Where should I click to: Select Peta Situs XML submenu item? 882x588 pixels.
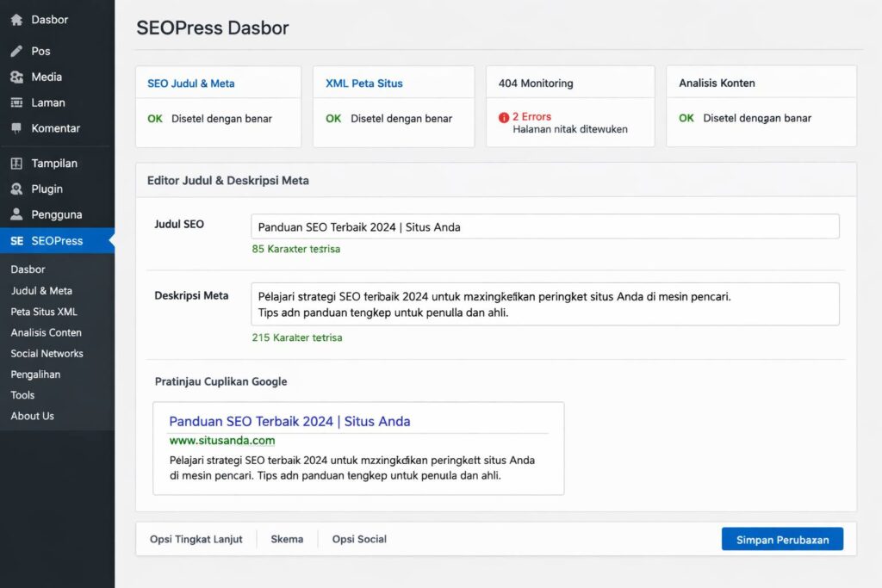click(x=44, y=312)
